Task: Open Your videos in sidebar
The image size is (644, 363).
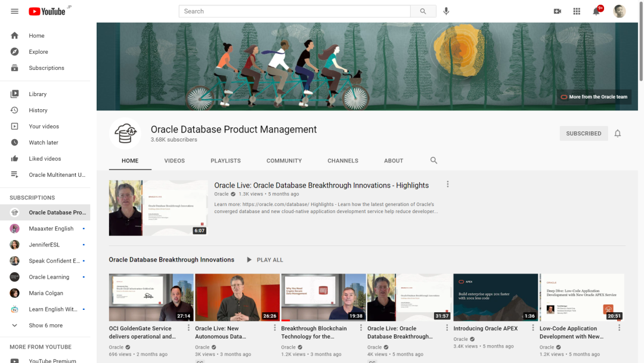Action: click(45, 126)
